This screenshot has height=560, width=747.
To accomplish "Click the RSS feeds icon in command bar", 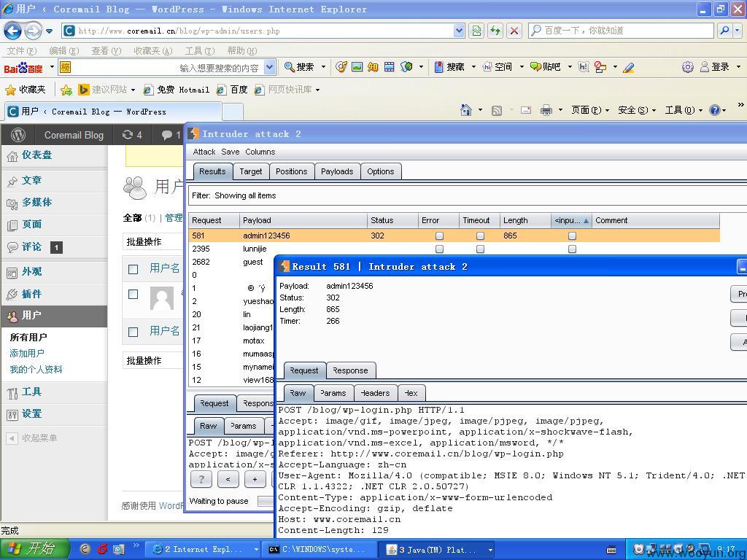I will click(496, 111).
